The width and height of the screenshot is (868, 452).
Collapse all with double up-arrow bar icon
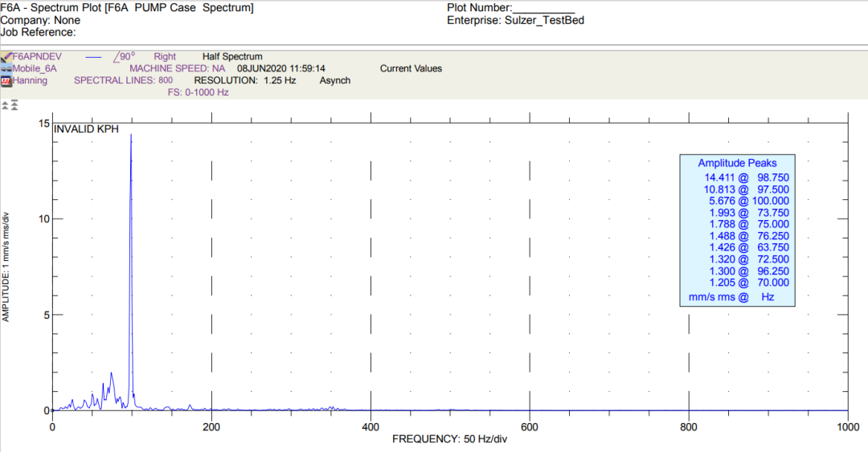tap(14, 105)
